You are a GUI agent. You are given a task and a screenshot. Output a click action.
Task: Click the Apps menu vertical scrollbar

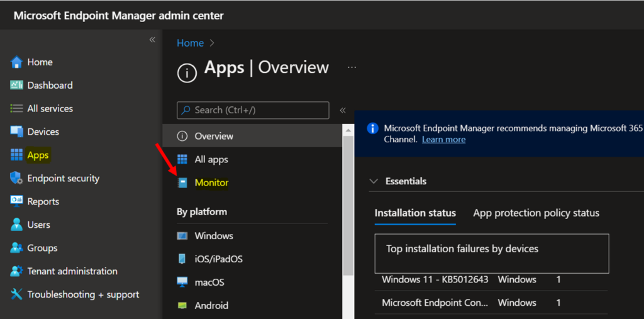[x=348, y=206]
